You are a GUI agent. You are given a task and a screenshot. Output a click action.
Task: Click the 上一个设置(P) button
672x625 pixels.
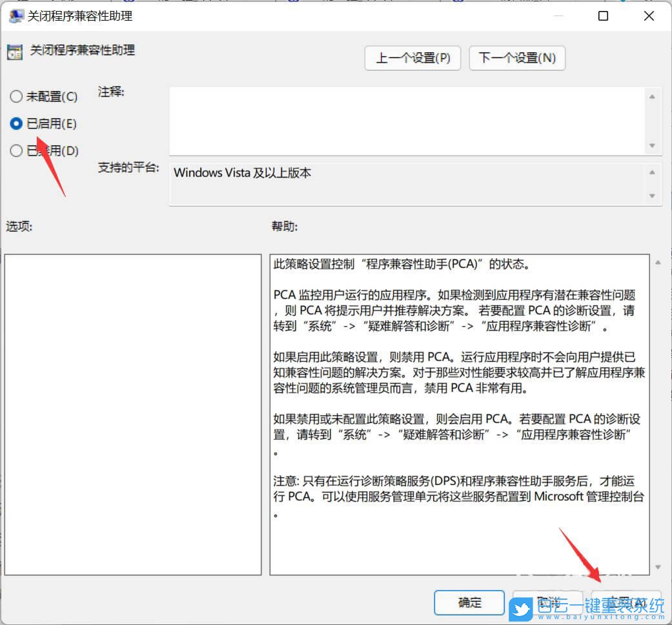click(x=412, y=58)
